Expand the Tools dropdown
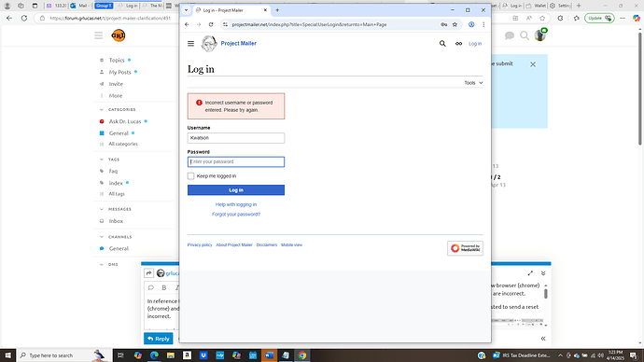Viewport: 644px width, 362px height. 473,83
